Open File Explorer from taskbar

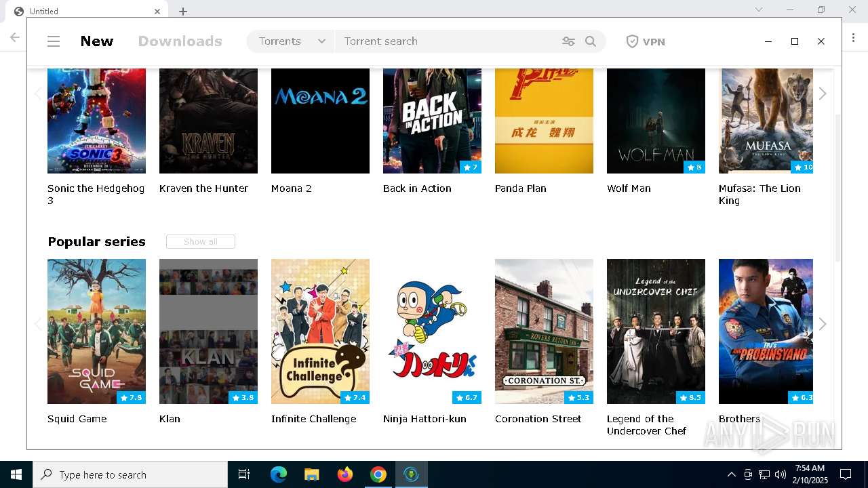[311, 474]
